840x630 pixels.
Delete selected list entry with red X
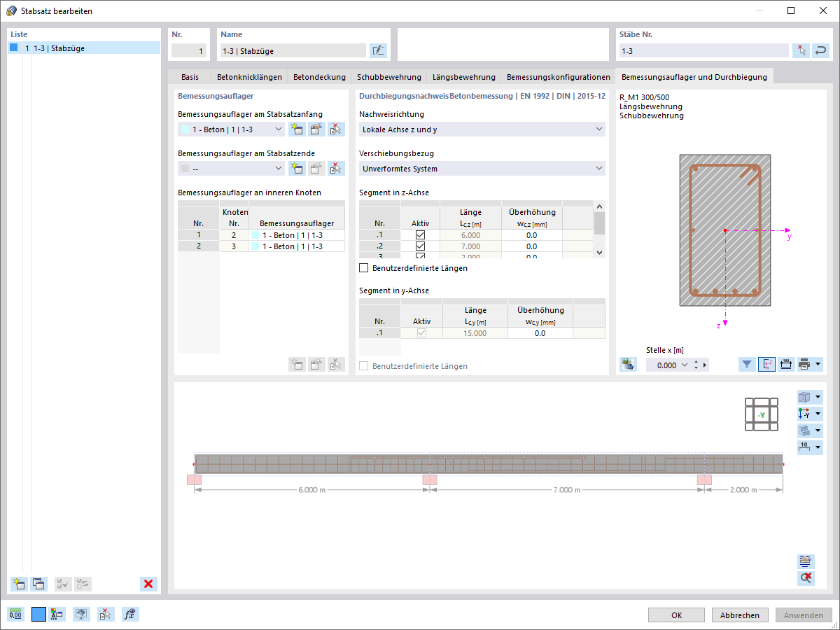[148, 584]
